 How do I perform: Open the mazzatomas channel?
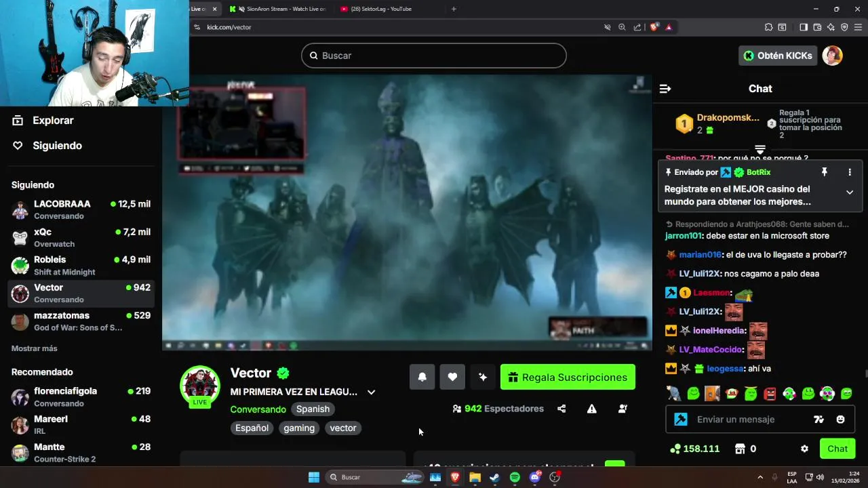81,321
